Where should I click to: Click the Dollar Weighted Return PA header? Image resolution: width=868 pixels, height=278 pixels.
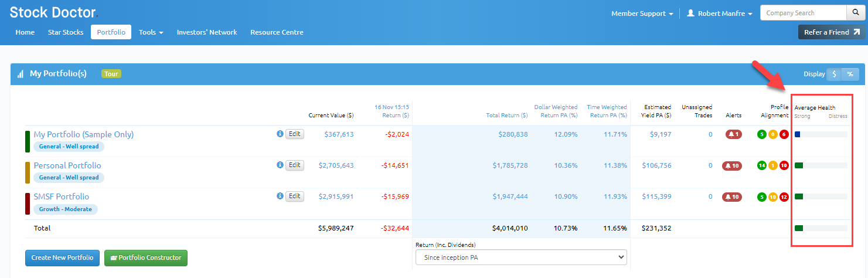(x=556, y=111)
